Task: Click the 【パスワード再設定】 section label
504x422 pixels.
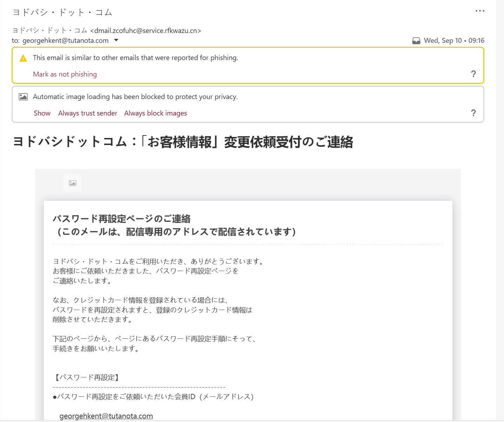Action: coord(87,377)
